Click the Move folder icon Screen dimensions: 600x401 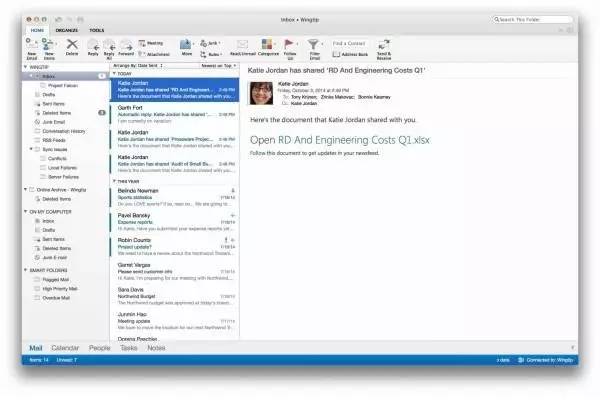point(186,44)
